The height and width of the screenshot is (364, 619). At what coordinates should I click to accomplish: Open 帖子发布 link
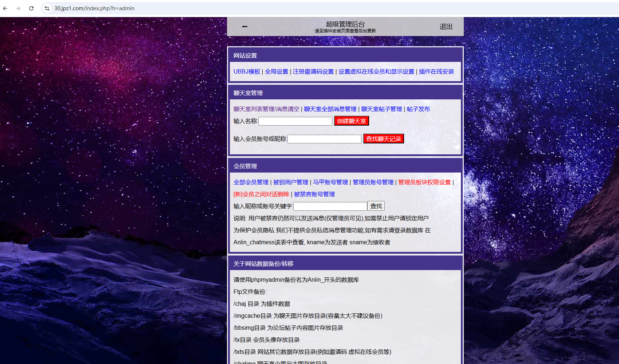click(418, 109)
